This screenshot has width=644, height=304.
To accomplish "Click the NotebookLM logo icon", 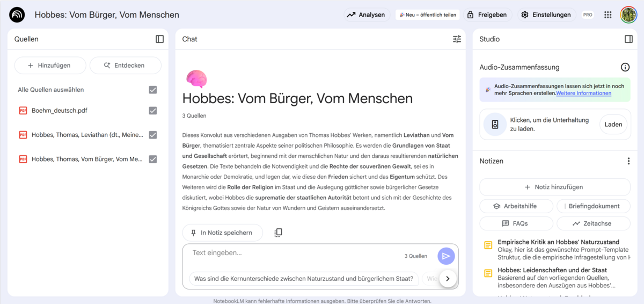I will 17,15.
